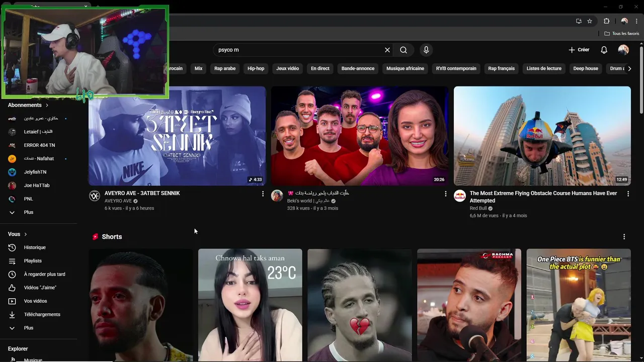Viewport: 644px width, 362px height.
Task: Open the One Piece BTS Short
Action: point(579,305)
